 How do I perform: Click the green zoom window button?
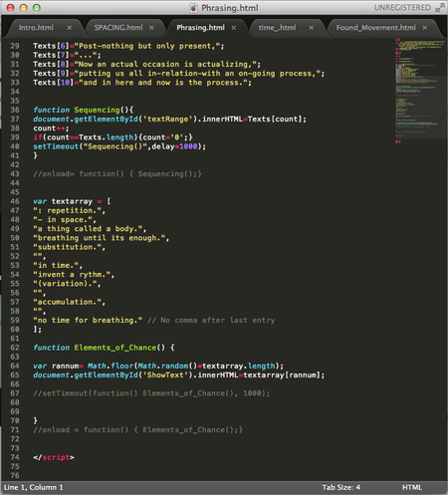(x=37, y=8)
